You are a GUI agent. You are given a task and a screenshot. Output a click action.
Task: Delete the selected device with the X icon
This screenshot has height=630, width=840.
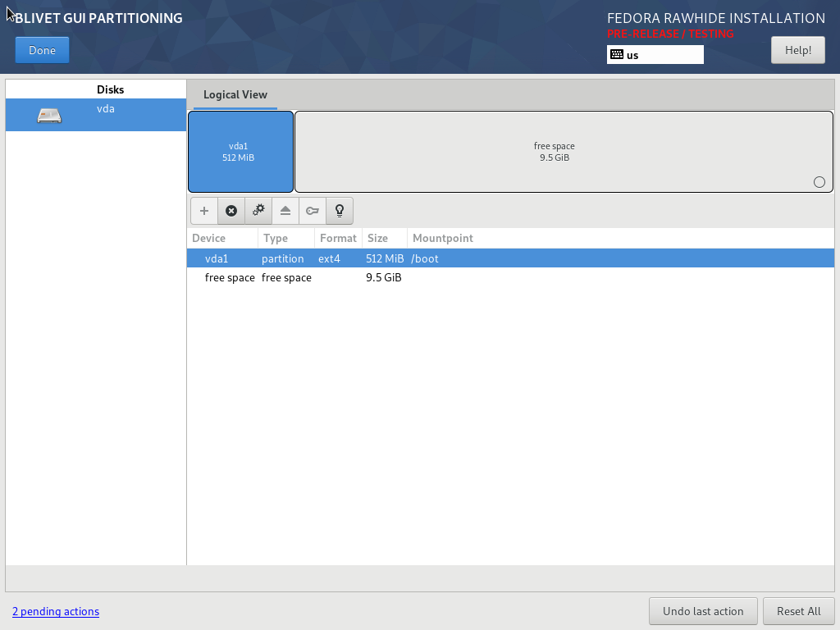[231, 211]
